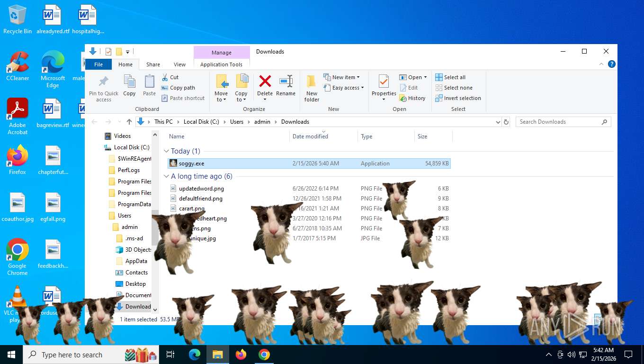The image size is (644, 364).
Task: Select Desktop in navigation tree
Action: tap(135, 284)
